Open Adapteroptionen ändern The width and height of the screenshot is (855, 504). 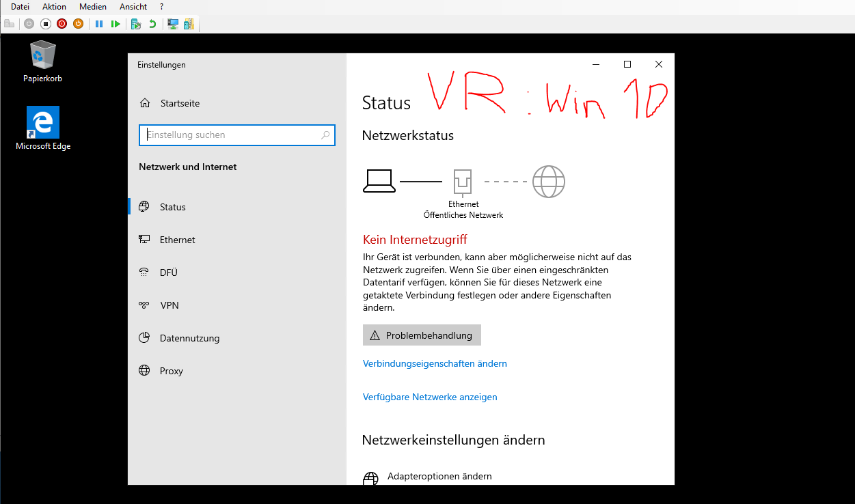[x=439, y=476]
